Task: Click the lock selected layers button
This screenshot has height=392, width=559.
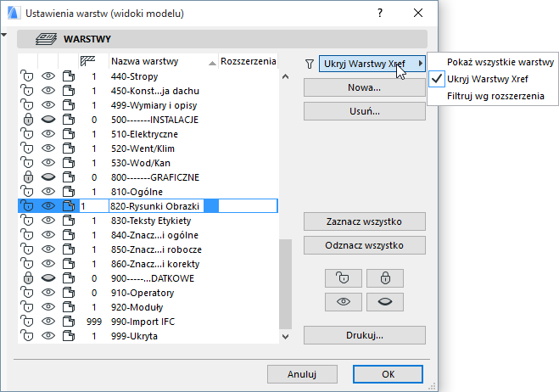Action: click(x=384, y=277)
